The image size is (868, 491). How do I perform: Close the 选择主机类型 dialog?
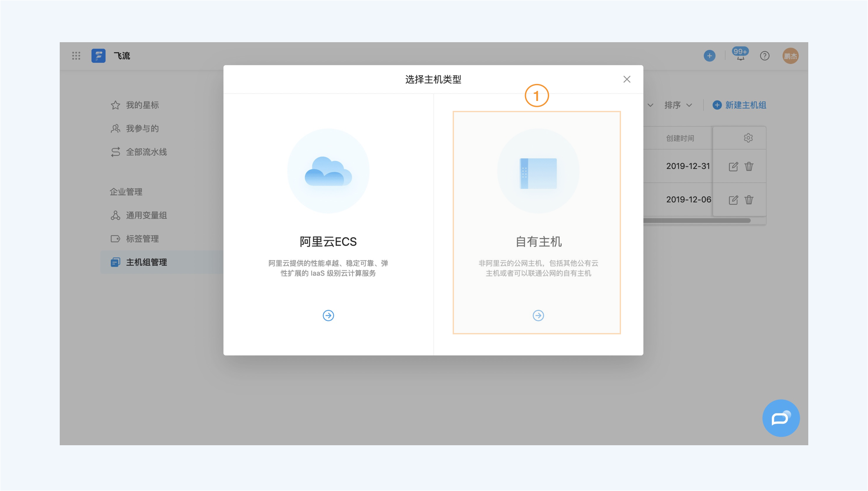click(x=627, y=79)
